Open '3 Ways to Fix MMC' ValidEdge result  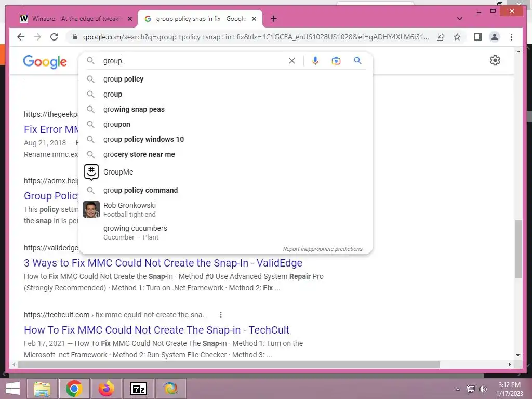163,263
